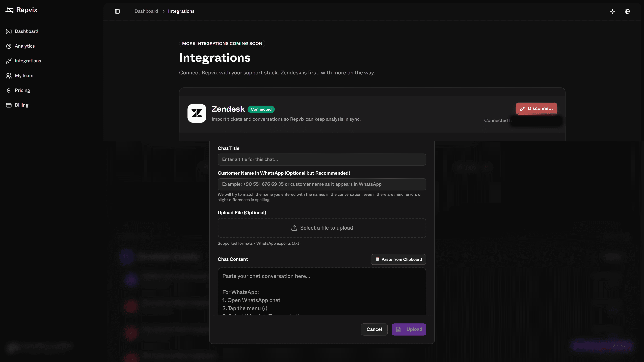Collapse the sidebar with the panel toggle icon

point(117,11)
